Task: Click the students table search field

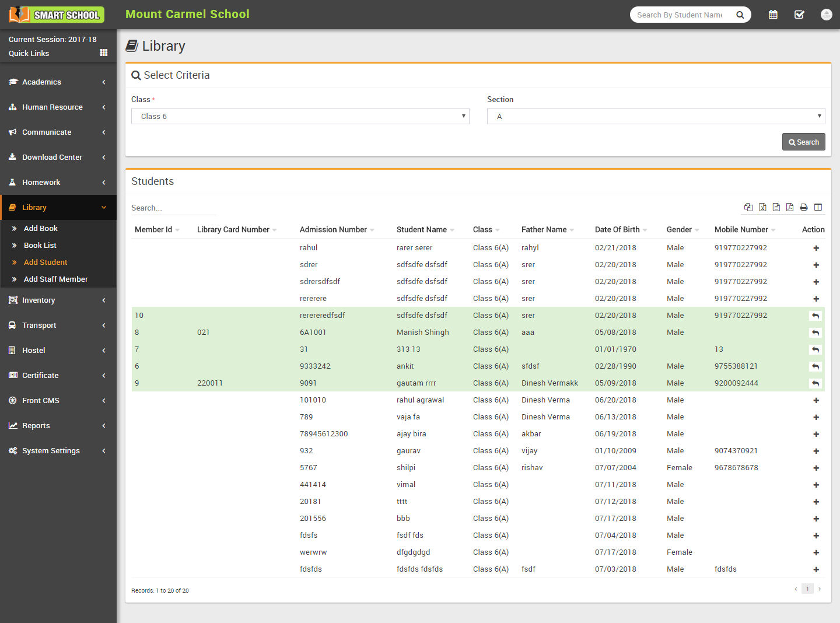Action: (x=173, y=208)
